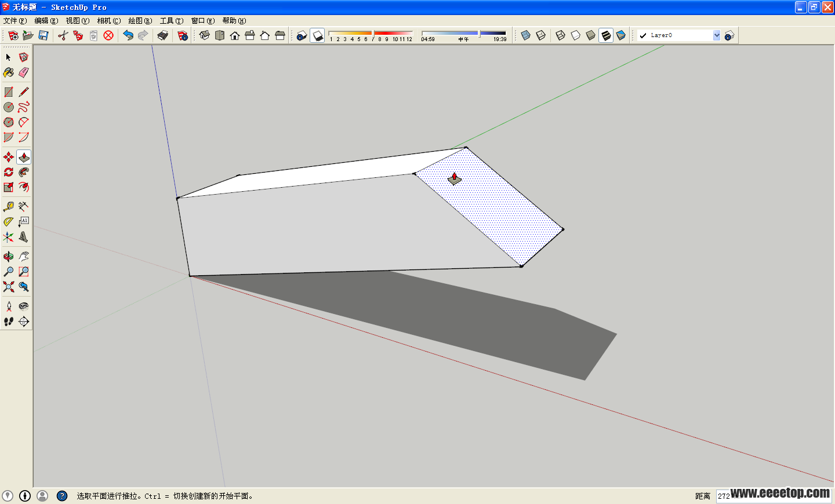Choose the Zoom magnifier tool
Image resolution: width=835 pixels, height=504 pixels.
(9, 272)
